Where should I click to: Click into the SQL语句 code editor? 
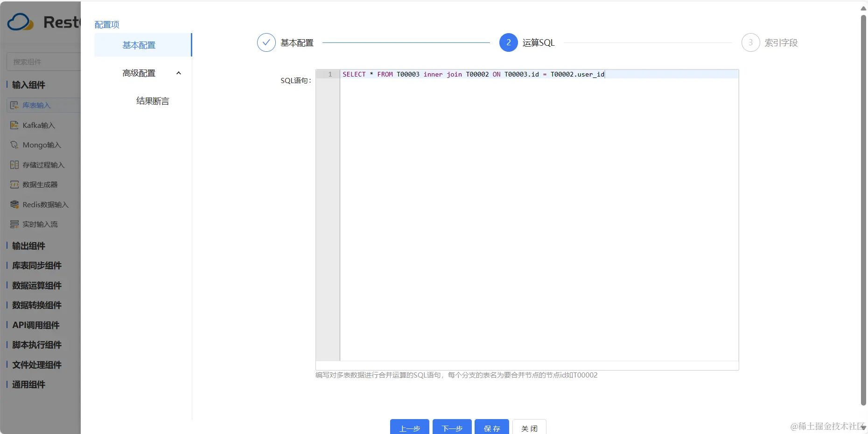tap(539, 215)
